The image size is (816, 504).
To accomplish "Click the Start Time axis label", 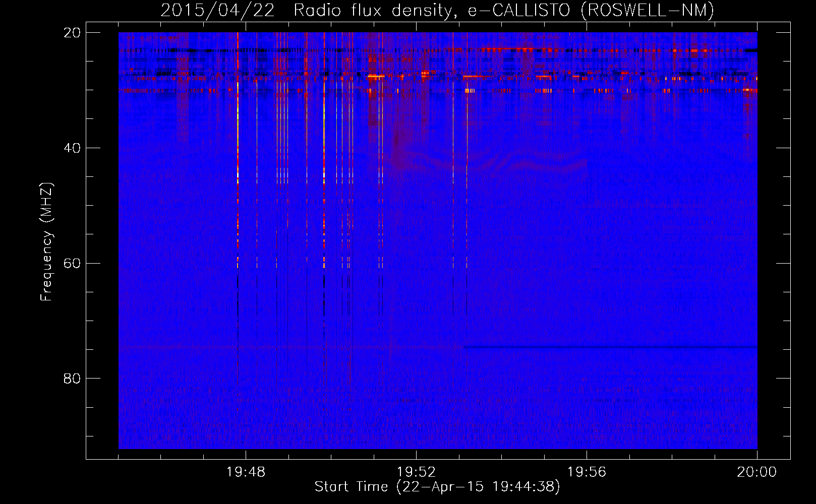I will (437, 487).
